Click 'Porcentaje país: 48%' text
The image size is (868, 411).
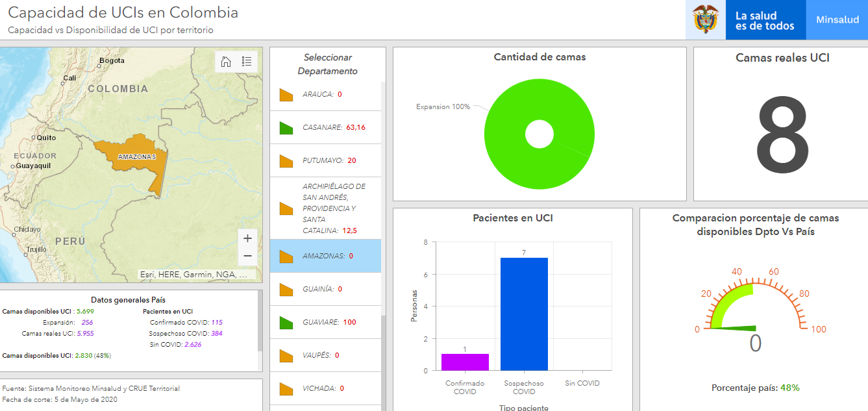[756, 388]
